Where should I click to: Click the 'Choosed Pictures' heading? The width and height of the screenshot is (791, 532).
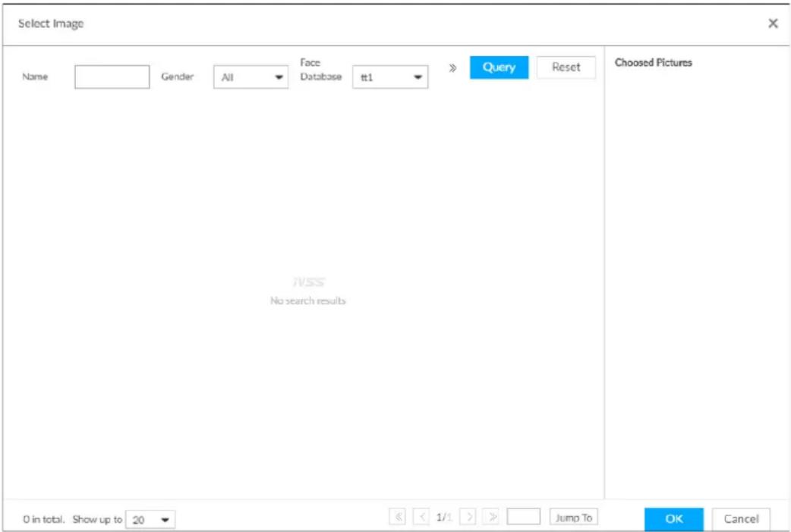click(x=654, y=62)
